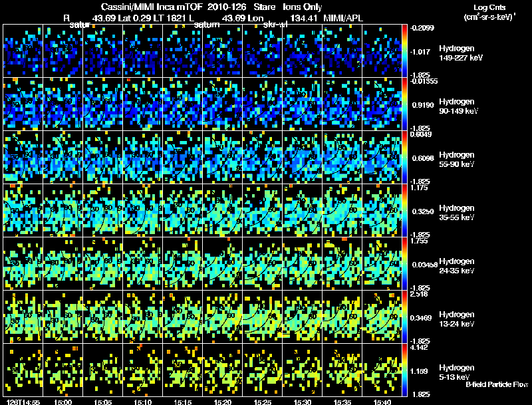Click the Hydrogen 55-90 keV row label
The height and width of the screenshot is (405, 532).
click(x=457, y=160)
